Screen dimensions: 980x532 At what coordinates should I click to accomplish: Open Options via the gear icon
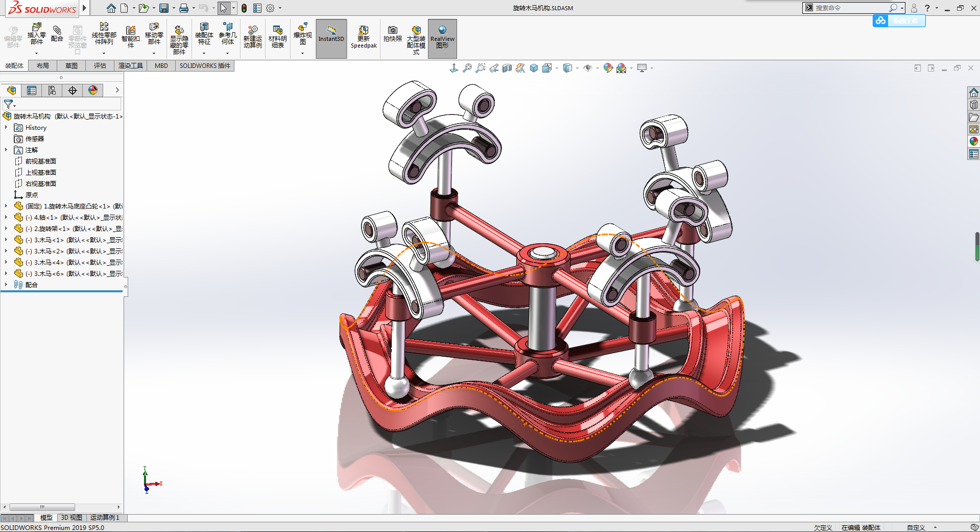click(270, 8)
